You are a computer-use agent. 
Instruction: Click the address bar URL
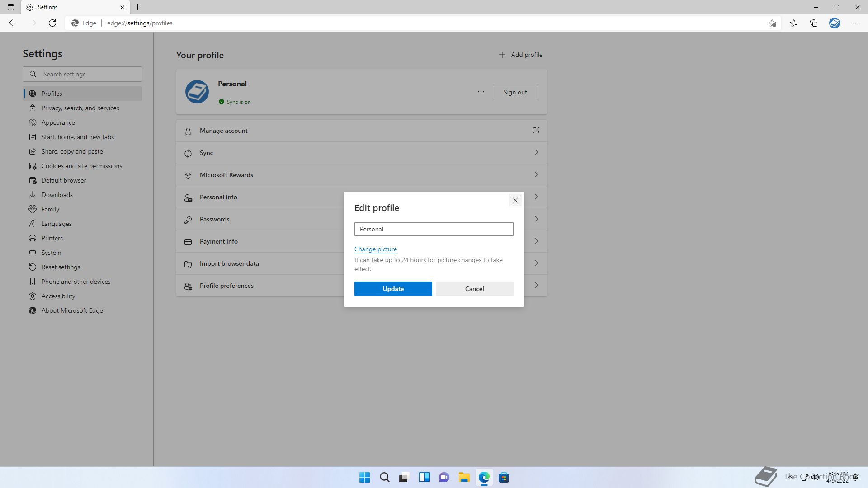coord(140,23)
